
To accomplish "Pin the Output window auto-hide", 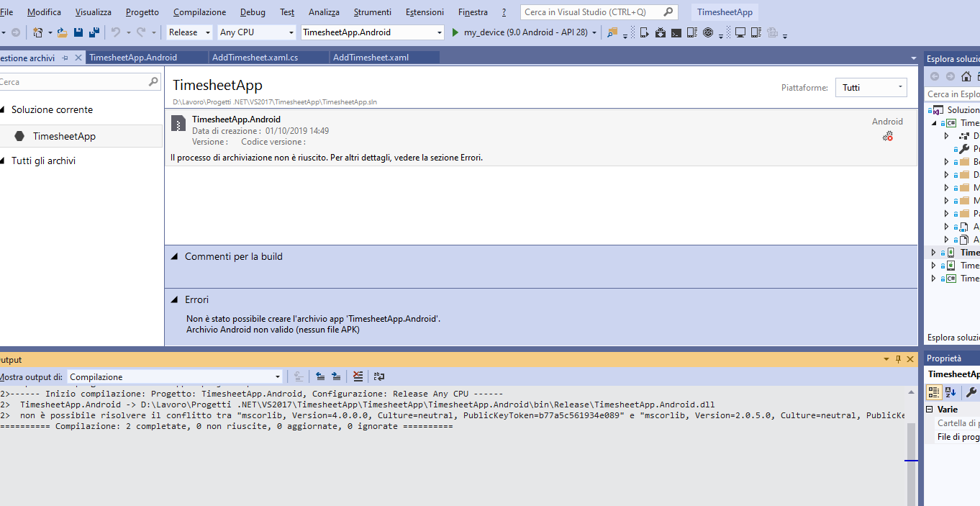I will click(898, 359).
